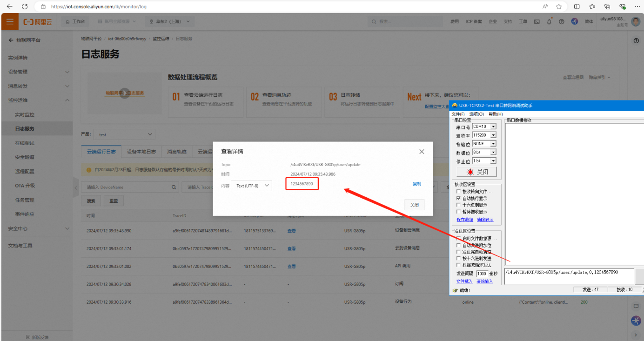Open the Text (UTF-8) content format dropdown

coord(251,185)
